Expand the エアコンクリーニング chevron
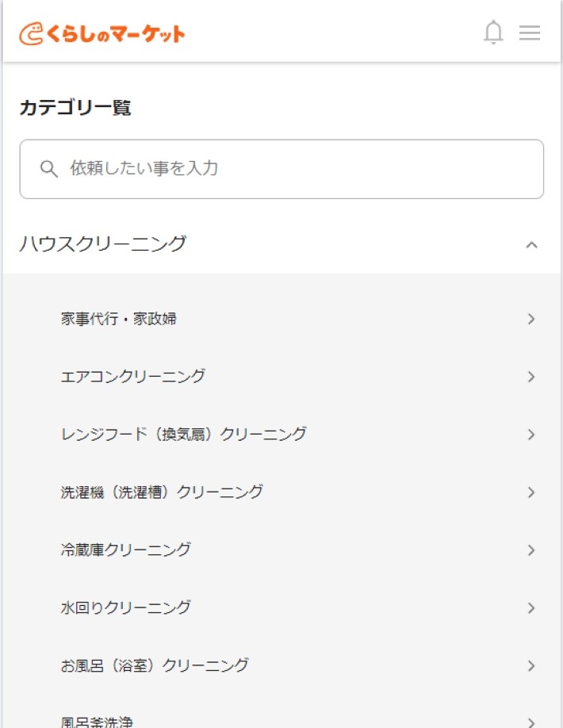Image resolution: width=563 pixels, height=728 pixels. pos(530,377)
